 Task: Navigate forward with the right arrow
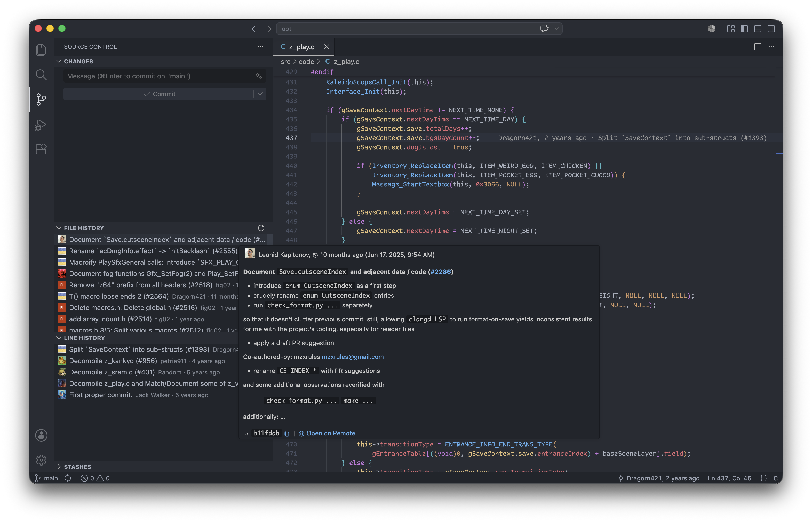[x=268, y=29]
